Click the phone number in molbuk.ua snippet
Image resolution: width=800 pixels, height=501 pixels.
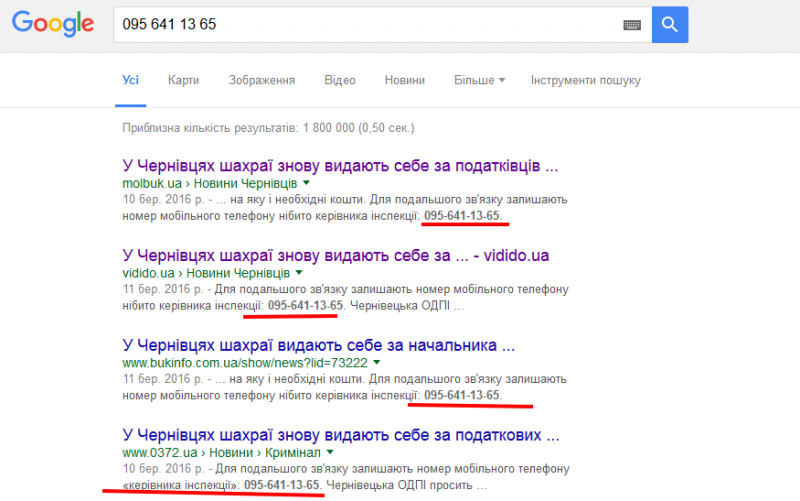pos(462,216)
